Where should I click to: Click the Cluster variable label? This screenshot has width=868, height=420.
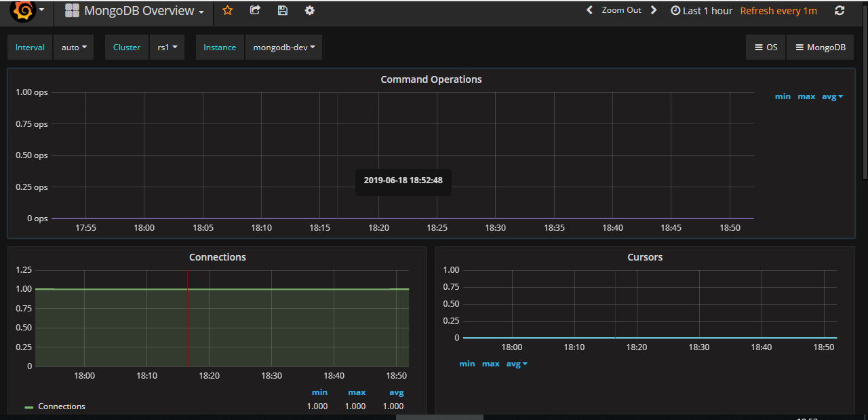click(x=127, y=47)
